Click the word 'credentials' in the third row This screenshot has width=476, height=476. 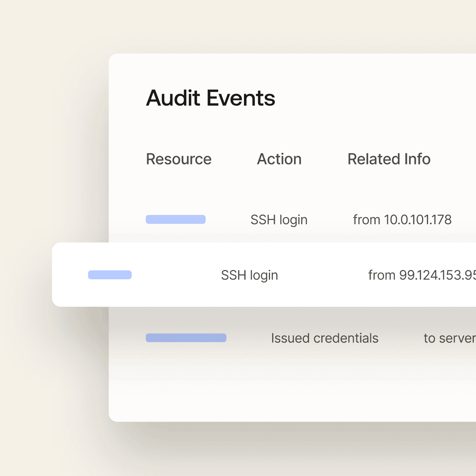346,338
